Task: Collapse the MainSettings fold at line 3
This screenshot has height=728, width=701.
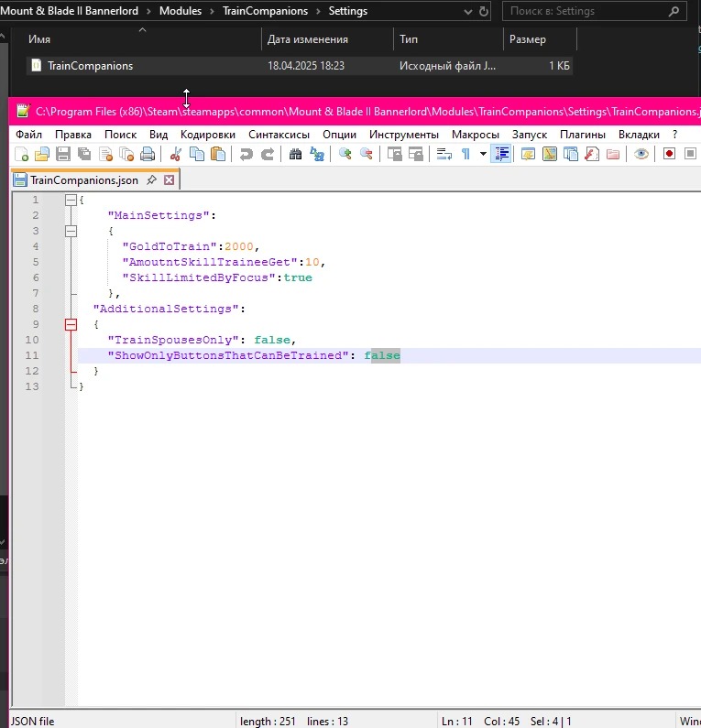Action: (71, 231)
